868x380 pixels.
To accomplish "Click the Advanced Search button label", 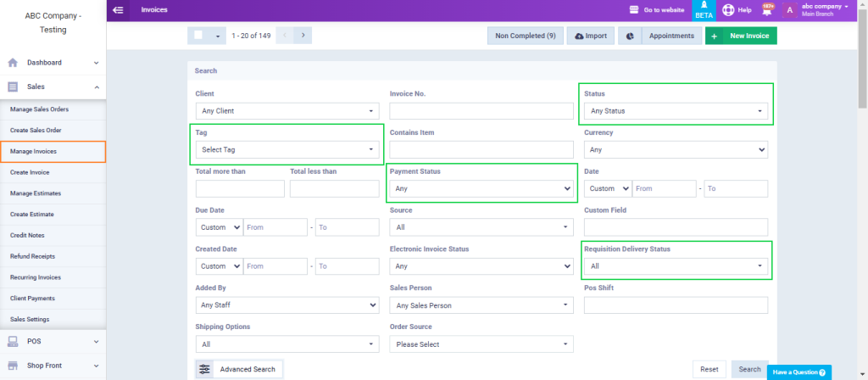I will click(248, 370).
